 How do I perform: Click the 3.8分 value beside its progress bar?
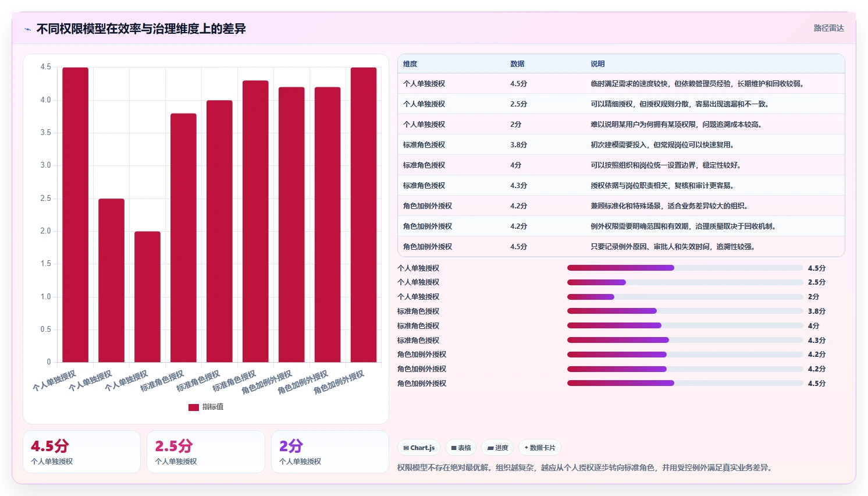click(x=817, y=311)
